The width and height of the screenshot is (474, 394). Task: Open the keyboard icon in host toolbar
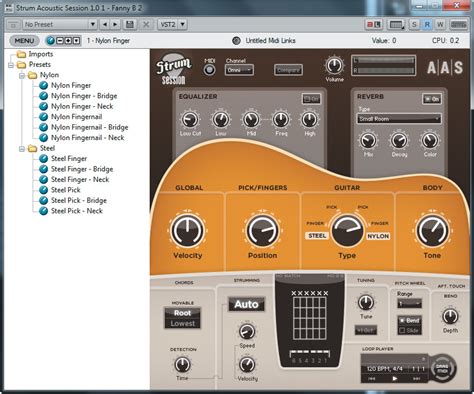[x=396, y=24]
